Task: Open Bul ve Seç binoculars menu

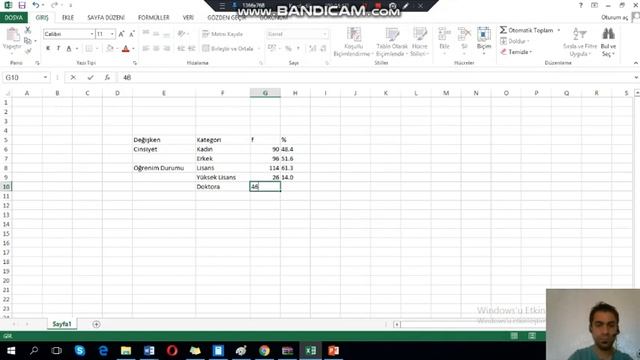Action: tap(608, 42)
